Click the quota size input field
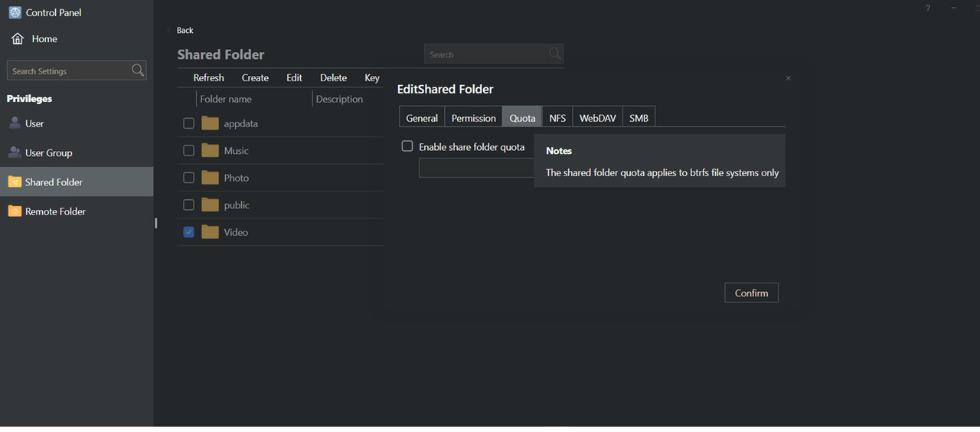This screenshot has height=432, width=980. pos(476,168)
